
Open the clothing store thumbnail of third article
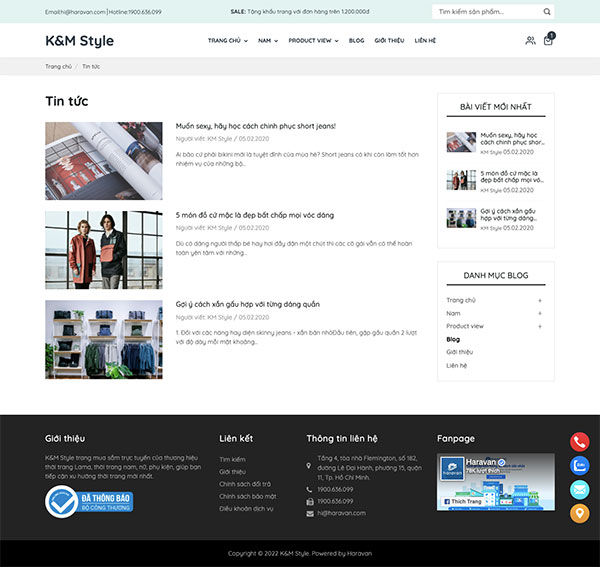point(104,340)
